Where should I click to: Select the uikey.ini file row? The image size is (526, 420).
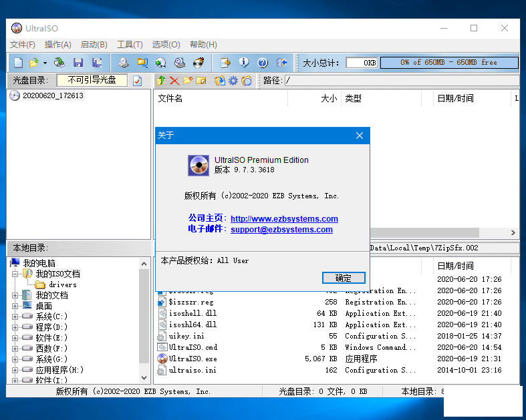336,336
